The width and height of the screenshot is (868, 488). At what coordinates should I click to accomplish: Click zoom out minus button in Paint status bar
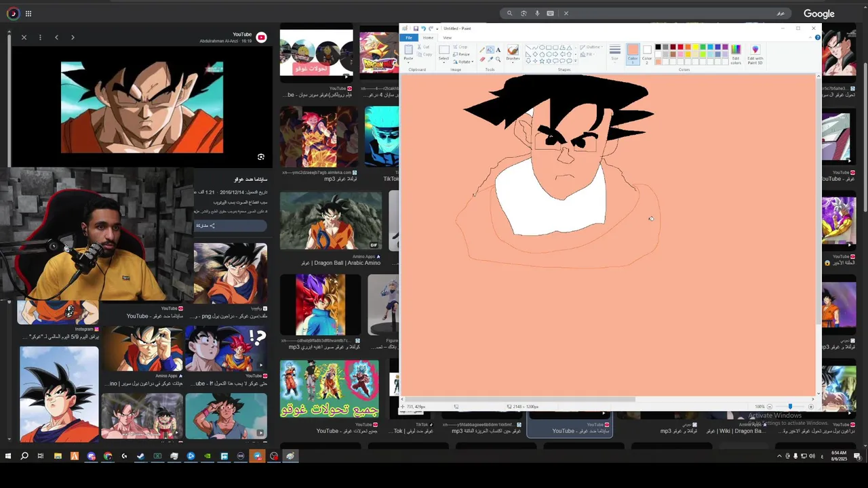(770, 407)
